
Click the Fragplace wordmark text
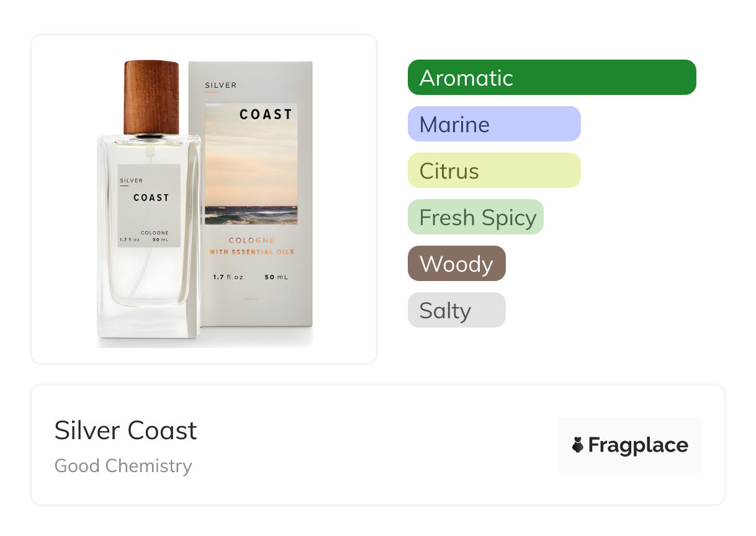click(638, 445)
